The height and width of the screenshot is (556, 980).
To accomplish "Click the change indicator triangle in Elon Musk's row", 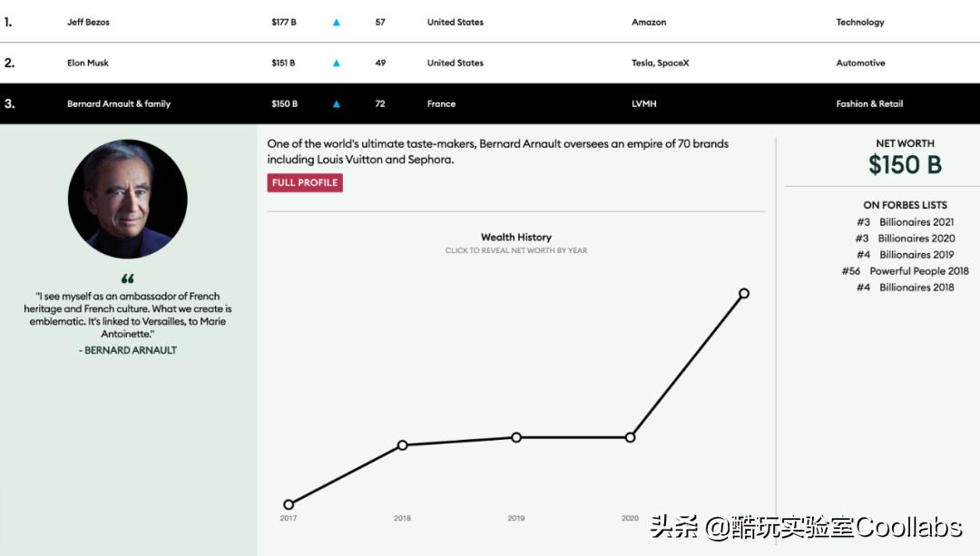I will (336, 63).
